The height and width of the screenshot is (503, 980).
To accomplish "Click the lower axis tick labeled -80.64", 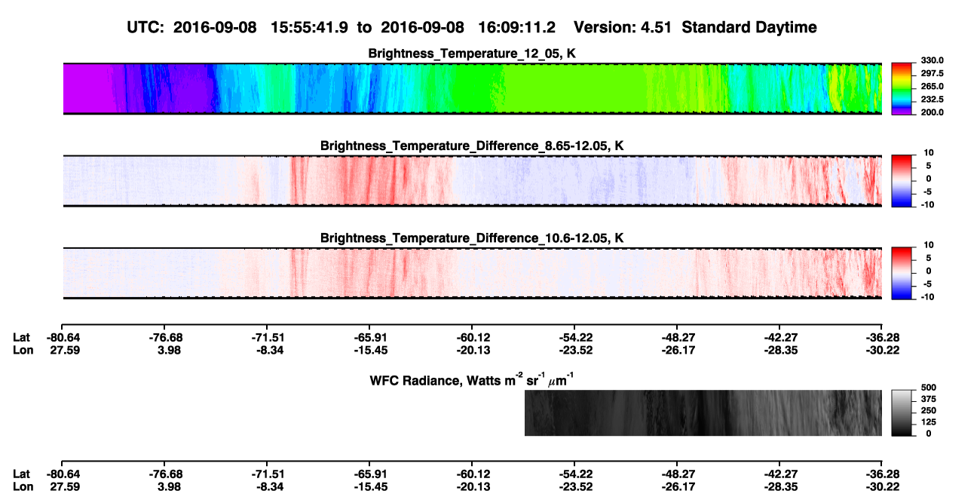I will [x=63, y=474].
